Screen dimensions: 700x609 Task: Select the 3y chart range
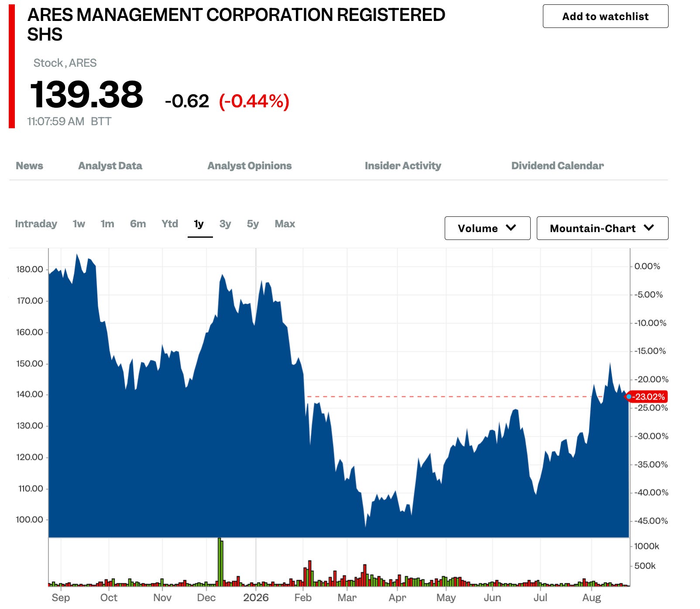point(225,224)
